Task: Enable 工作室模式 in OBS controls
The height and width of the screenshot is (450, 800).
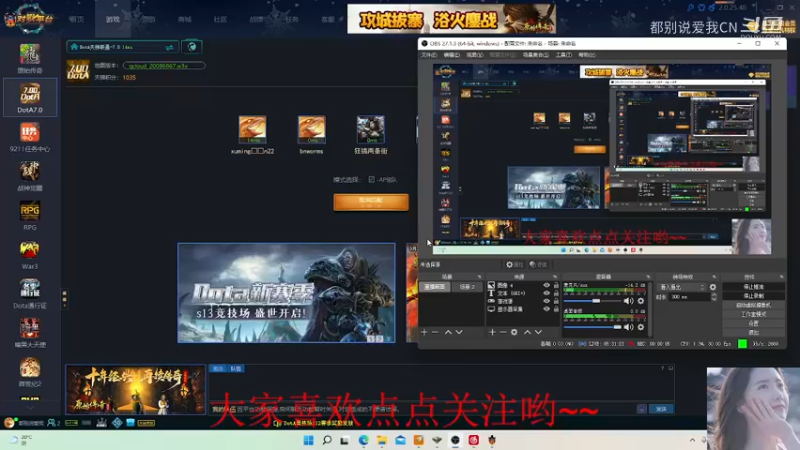Action: [x=754, y=314]
